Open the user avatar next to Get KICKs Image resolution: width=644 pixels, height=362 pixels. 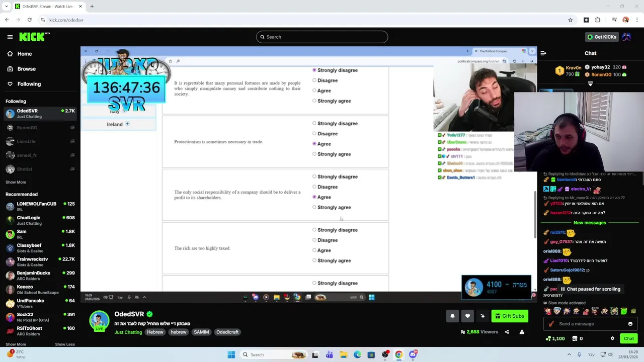(627, 37)
